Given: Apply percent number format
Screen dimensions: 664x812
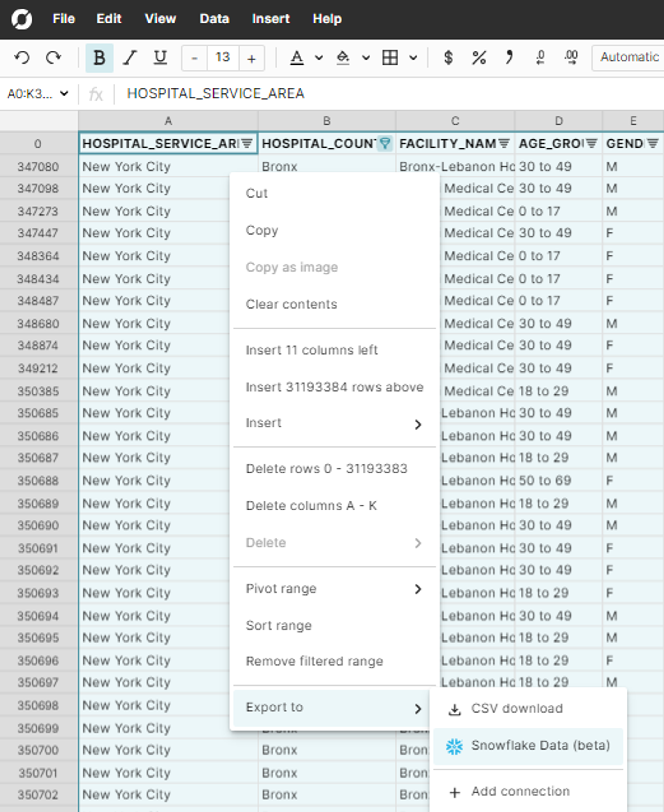Looking at the screenshot, I should click(479, 58).
